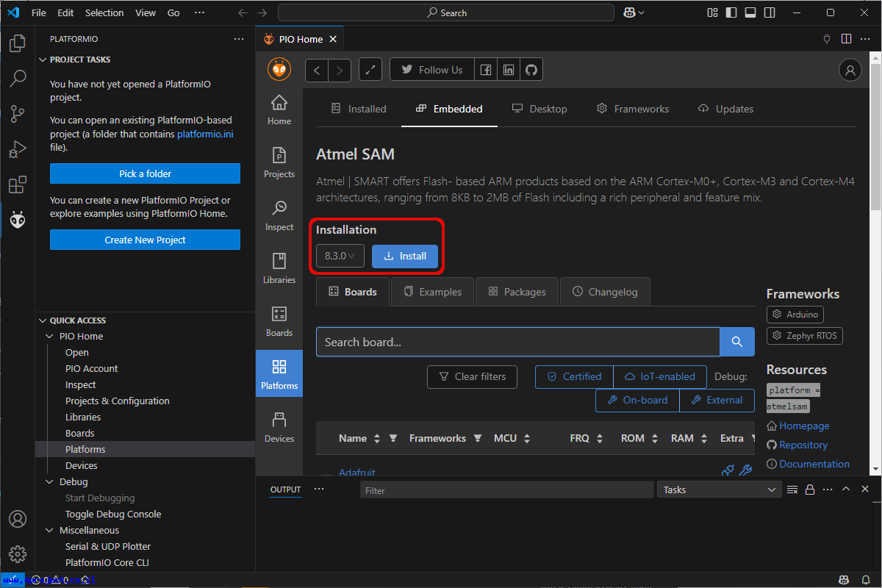This screenshot has height=588, width=882.
Task: Collapse the Miscellaneous tree node
Action: tap(50, 530)
